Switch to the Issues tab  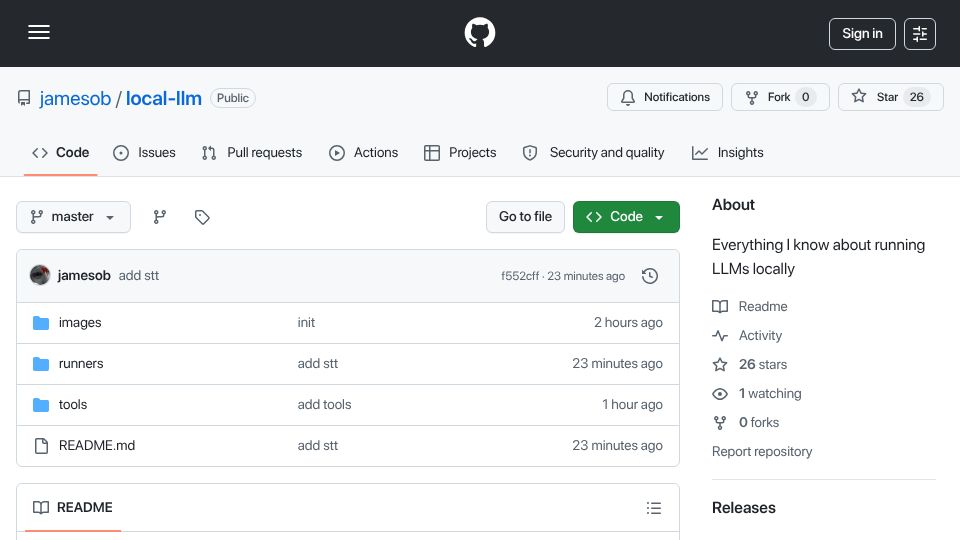(x=144, y=152)
